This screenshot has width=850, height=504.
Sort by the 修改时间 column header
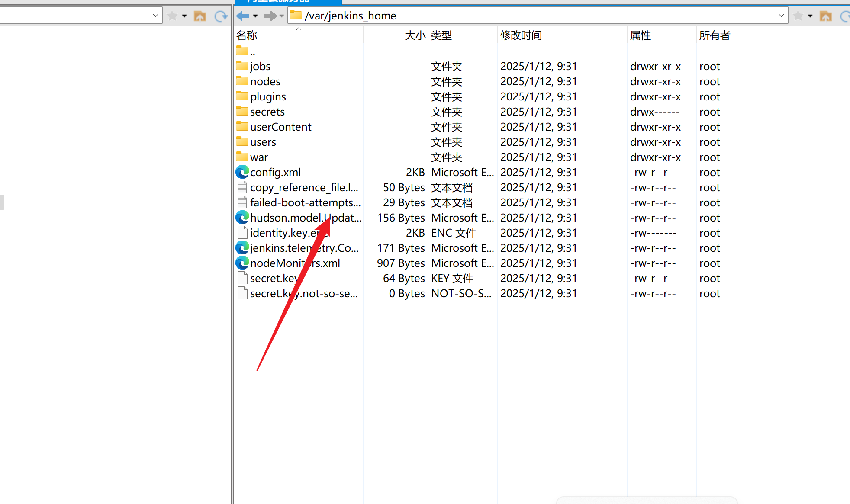pos(521,35)
